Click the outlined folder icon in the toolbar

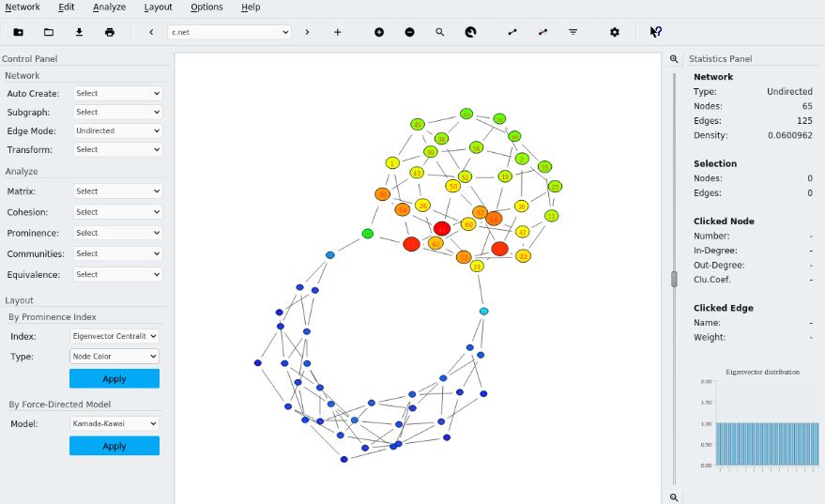pyautogui.click(x=49, y=32)
